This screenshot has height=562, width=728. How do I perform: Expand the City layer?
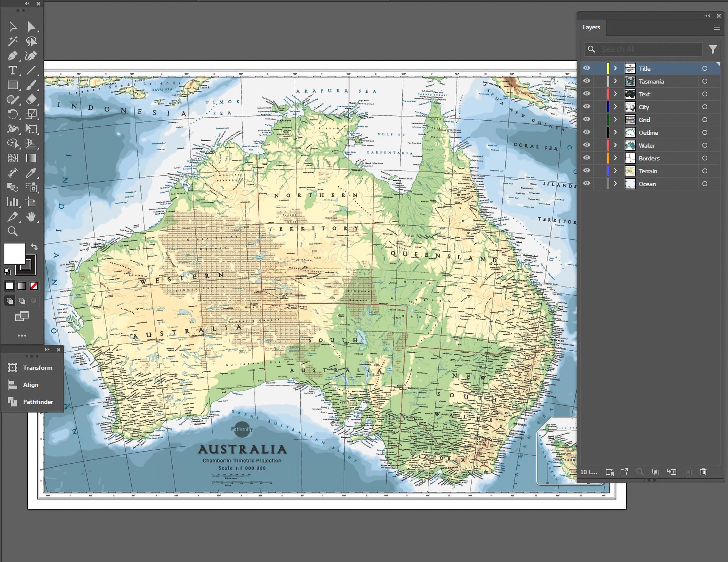(615, 107)
